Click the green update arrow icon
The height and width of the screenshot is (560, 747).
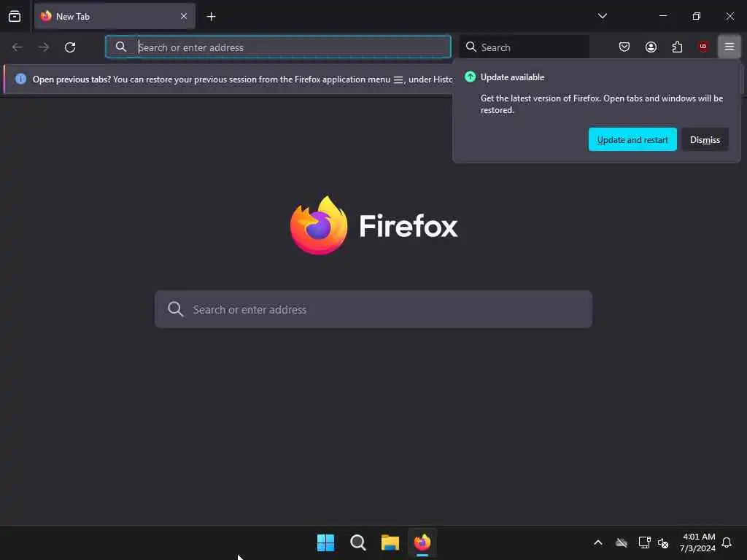click(471, 77)
